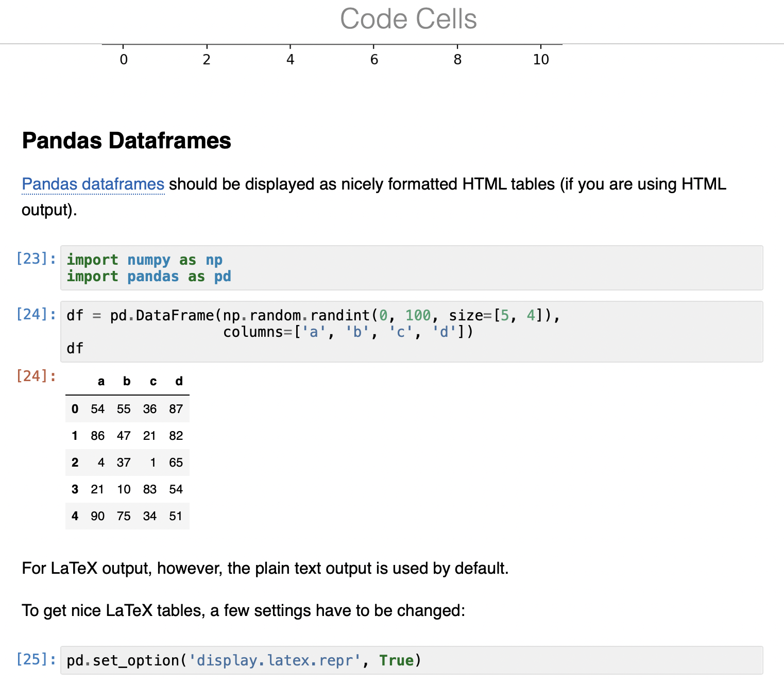Select the columns=['a', 'b', 'c', 'd'] argument

pyautogui.click(x=347, y=332)
